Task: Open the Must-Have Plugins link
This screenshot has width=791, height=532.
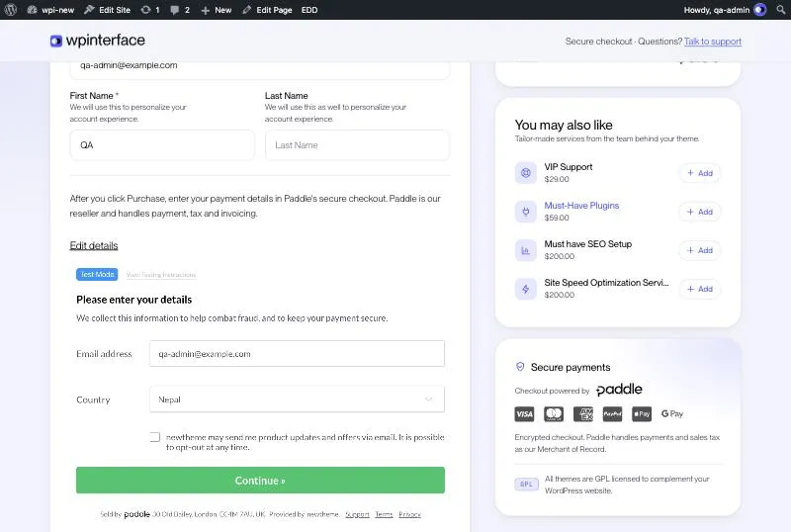Action: 581,206
